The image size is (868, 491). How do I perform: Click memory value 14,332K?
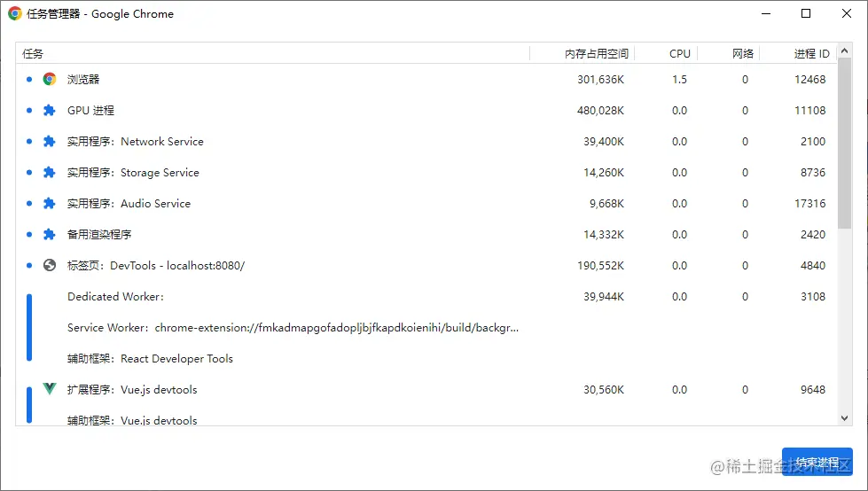click(x=604, y=234)
